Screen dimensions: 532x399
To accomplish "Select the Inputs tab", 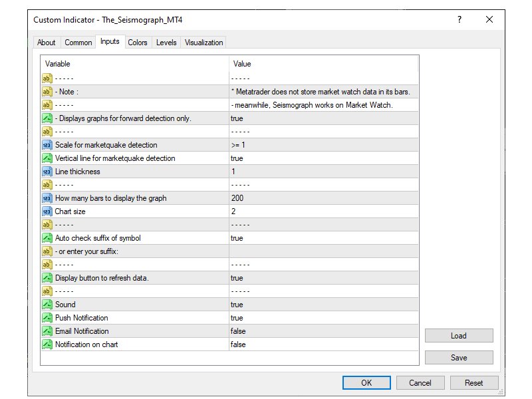I will tap(110, 41).
